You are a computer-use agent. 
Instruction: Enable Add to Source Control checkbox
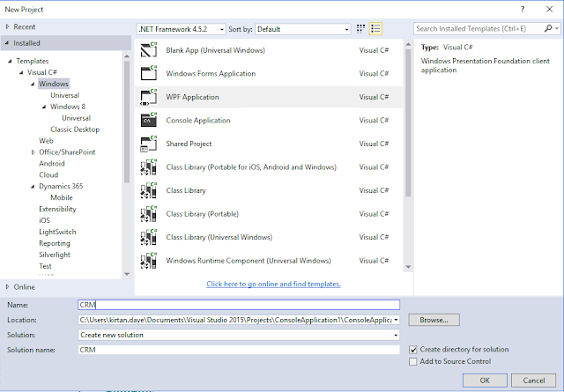pos(413,361)
